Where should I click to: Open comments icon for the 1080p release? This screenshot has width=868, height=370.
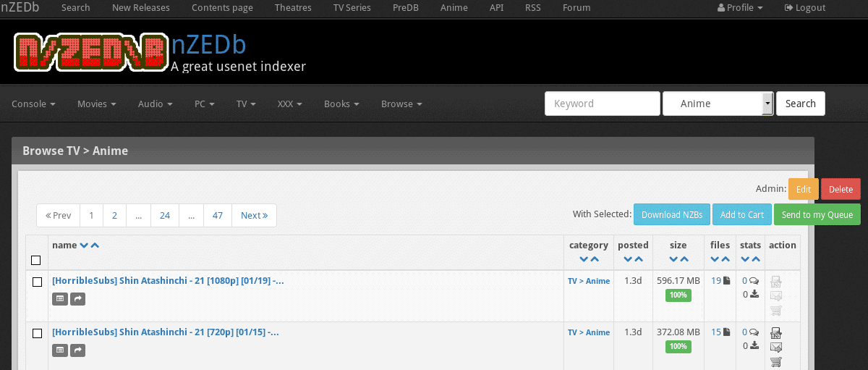(754, 281)
